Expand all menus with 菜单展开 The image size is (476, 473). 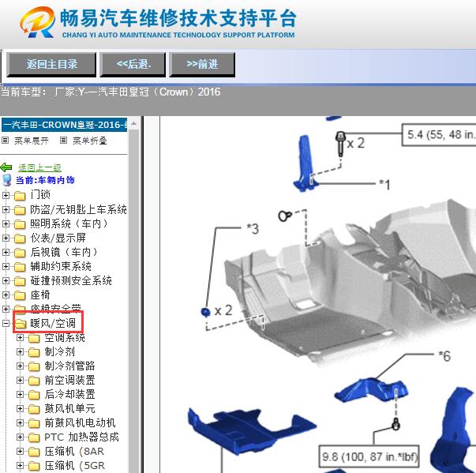coord(32,141)
